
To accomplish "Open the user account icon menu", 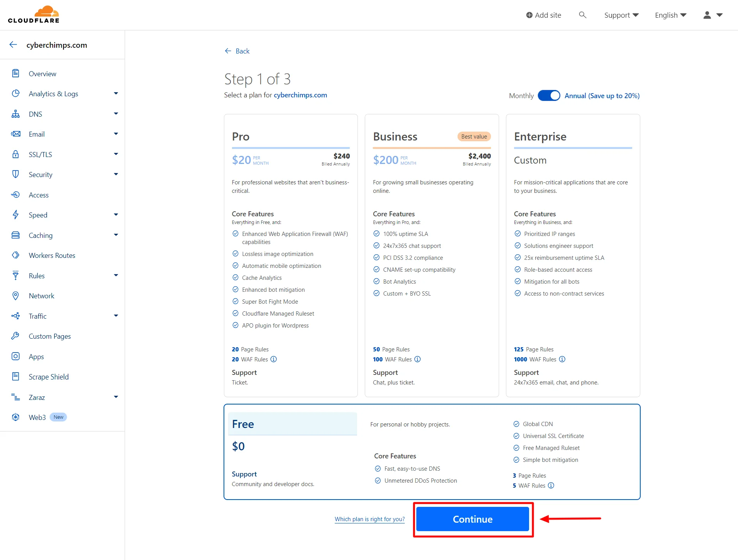I will (713, 15).
